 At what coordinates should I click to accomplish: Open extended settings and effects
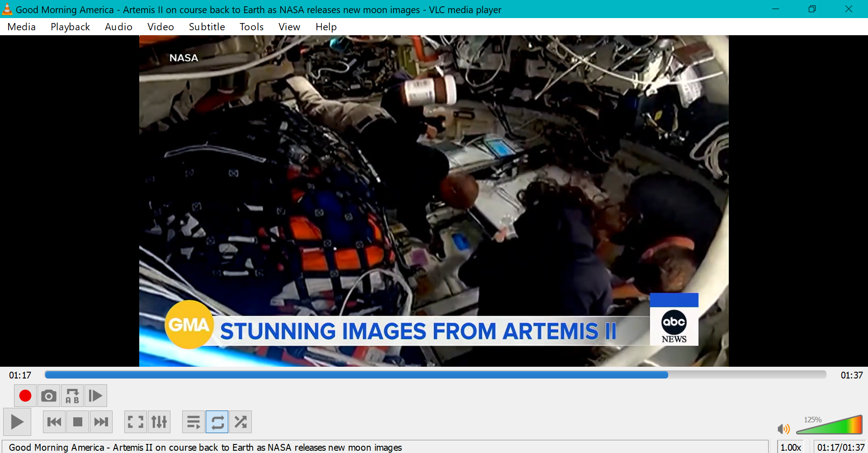(159, 422)
